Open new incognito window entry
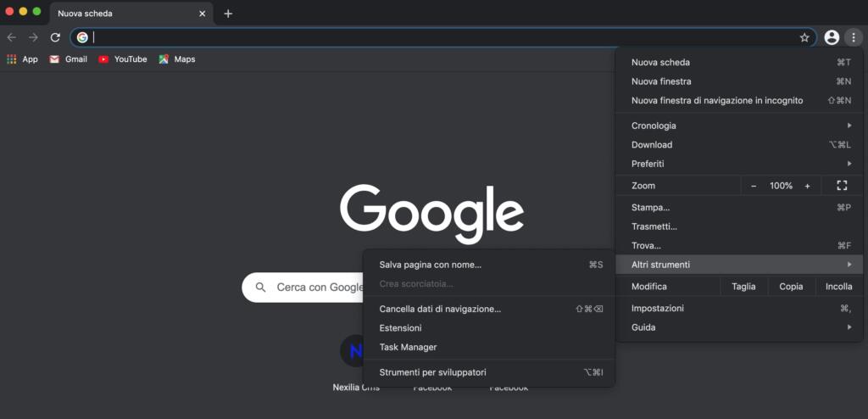868x419 pixels. (741, 100)
